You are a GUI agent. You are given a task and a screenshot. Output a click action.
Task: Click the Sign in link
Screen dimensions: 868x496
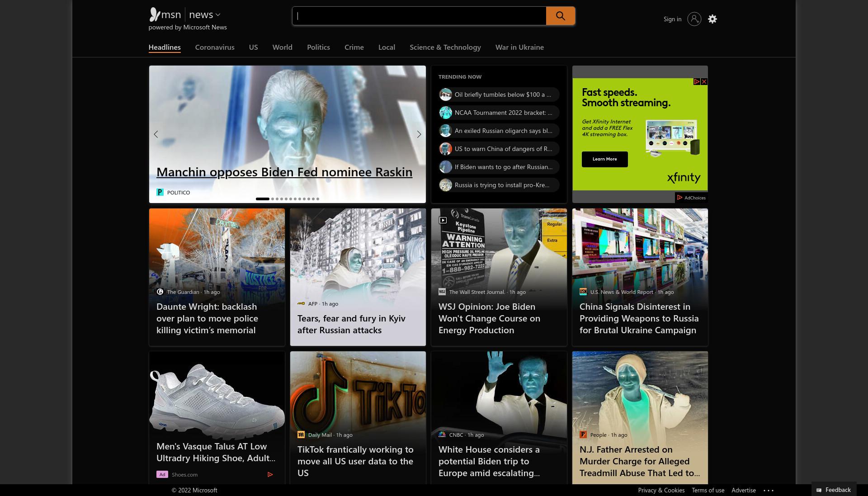click(x=672, y=19)
